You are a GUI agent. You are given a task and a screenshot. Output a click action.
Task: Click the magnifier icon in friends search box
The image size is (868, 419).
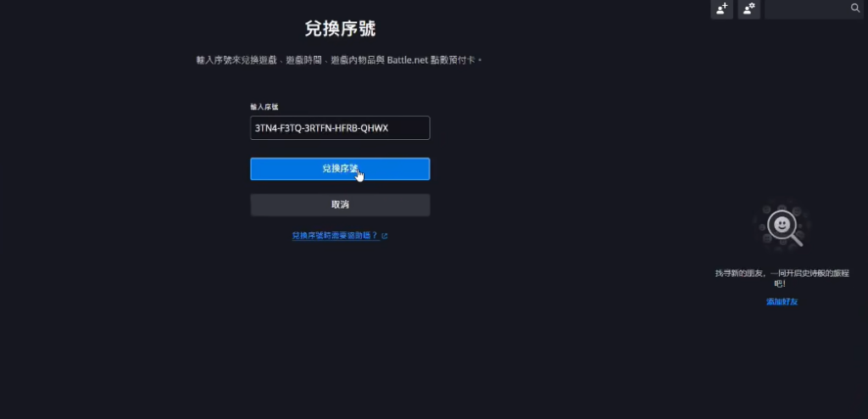tap(855, 8)
